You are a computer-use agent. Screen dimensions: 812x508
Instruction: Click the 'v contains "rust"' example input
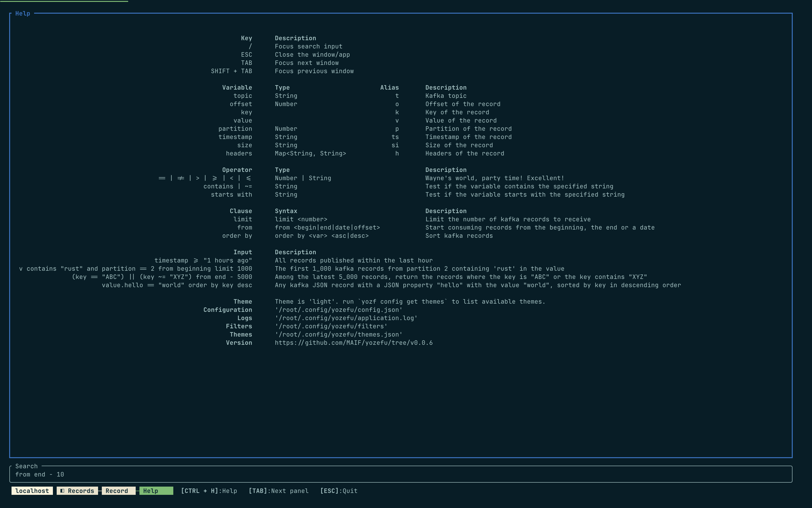coord(136,268)
